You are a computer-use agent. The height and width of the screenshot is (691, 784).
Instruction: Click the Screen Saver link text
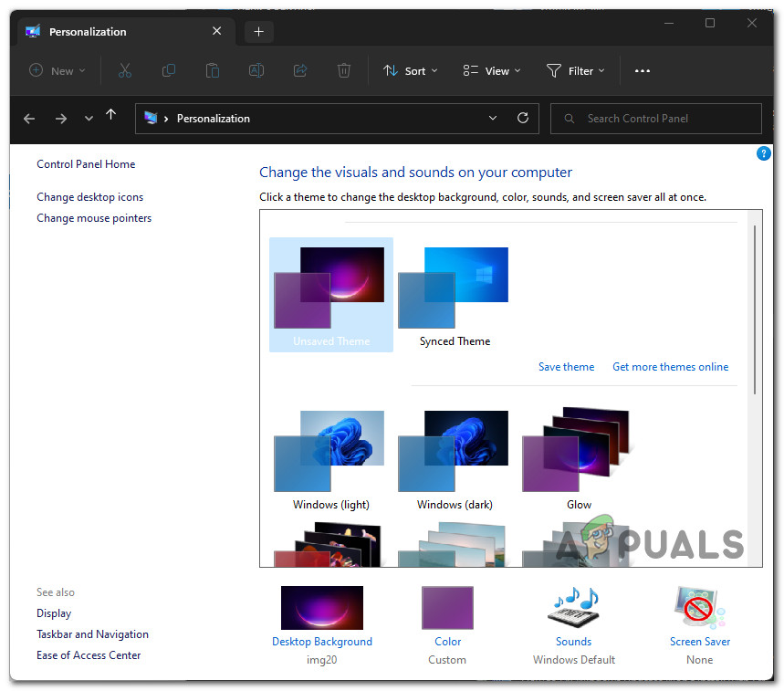click(x=699, y=642)
